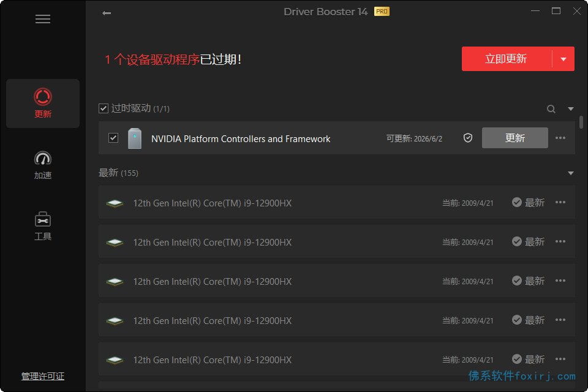Click 更新 button for NVIDIA driver
588x392 pixels.
[515, 138]
